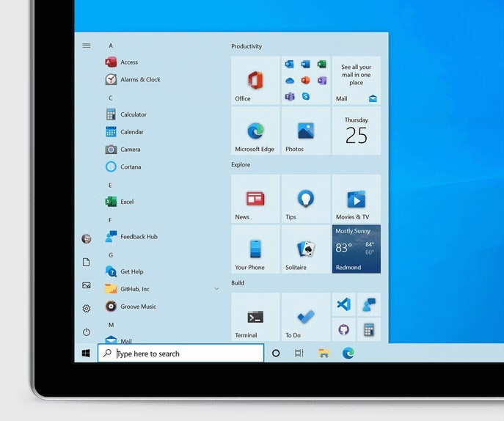Open the Office tile
This screenshot has width=504, height=421.
click(255, 81)
